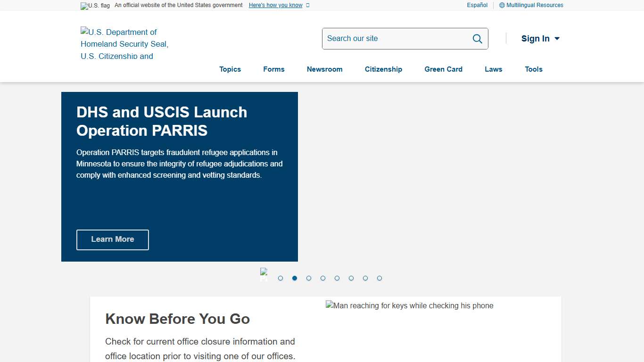This screenshot has height=362, width=644.
Task: Click the man reaching for keys image
Action: 409,306
